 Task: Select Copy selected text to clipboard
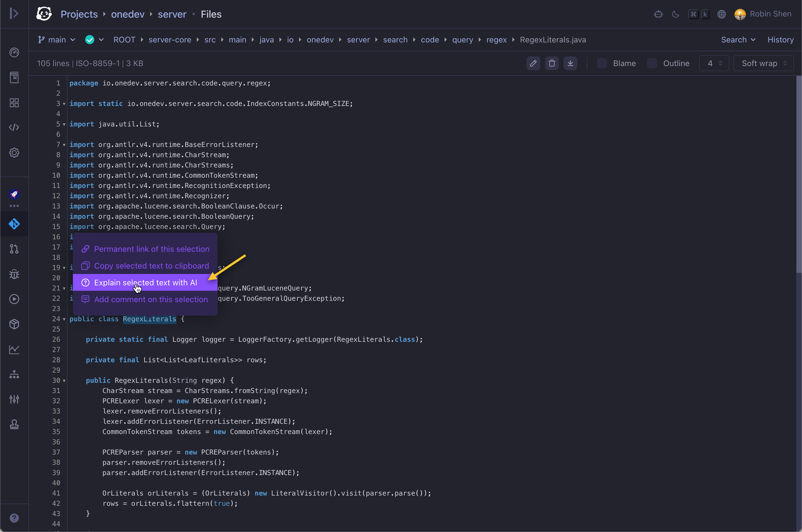point(151,266)
